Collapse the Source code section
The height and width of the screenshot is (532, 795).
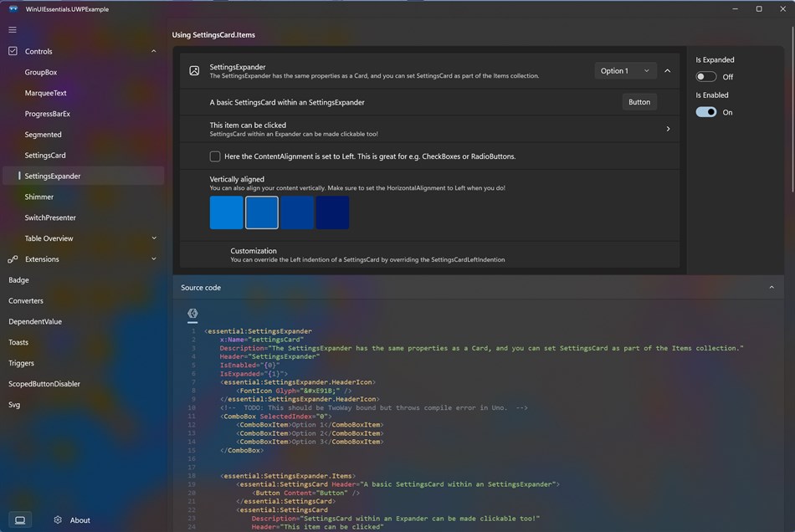(x=772, y=287)
